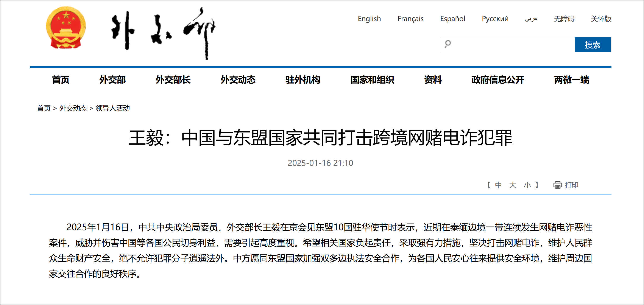Screen dimensions: 644x305
Task: Enable 无障碍 accessibility mode
Action: [564, 19]
